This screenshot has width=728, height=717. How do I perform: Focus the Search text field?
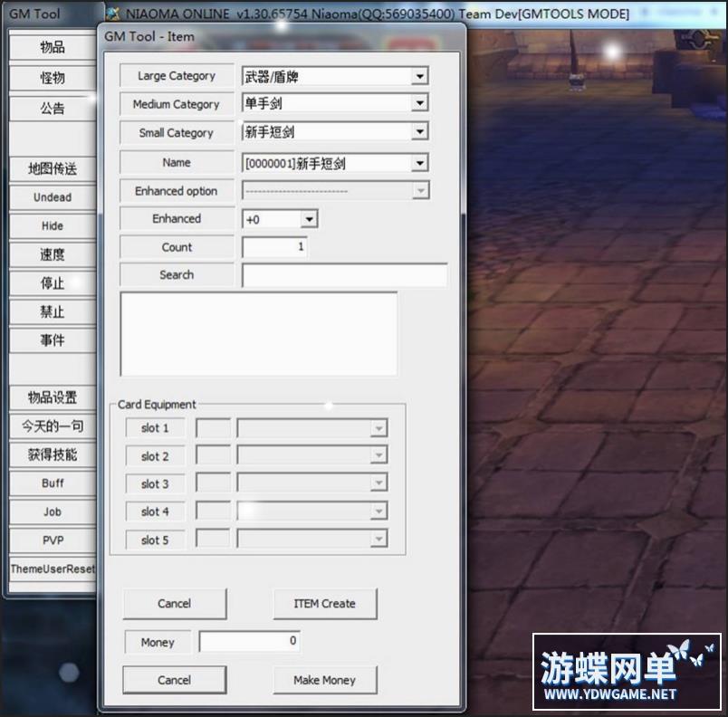click(x=344, y=275)
